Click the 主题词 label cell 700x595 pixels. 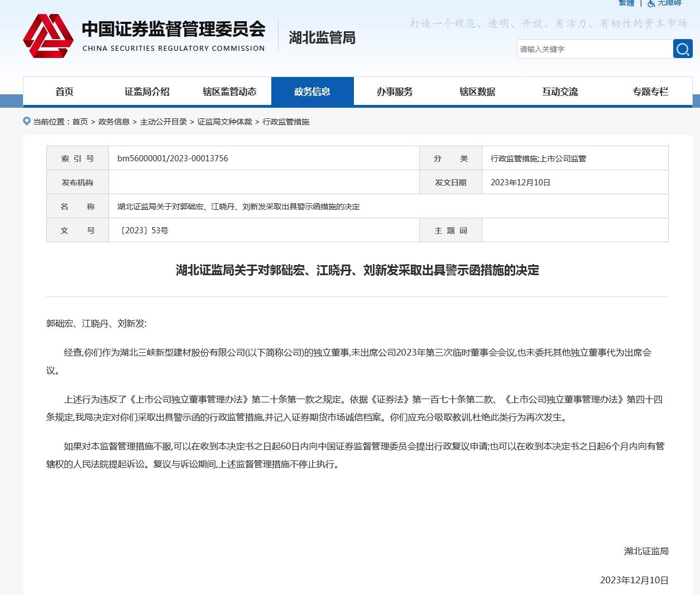[450, 231]
